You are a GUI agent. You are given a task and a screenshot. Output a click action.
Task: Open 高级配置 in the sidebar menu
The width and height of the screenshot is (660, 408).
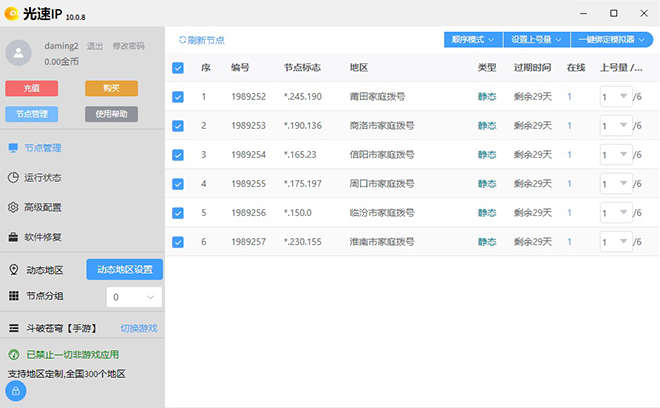(x=42, y=207)
